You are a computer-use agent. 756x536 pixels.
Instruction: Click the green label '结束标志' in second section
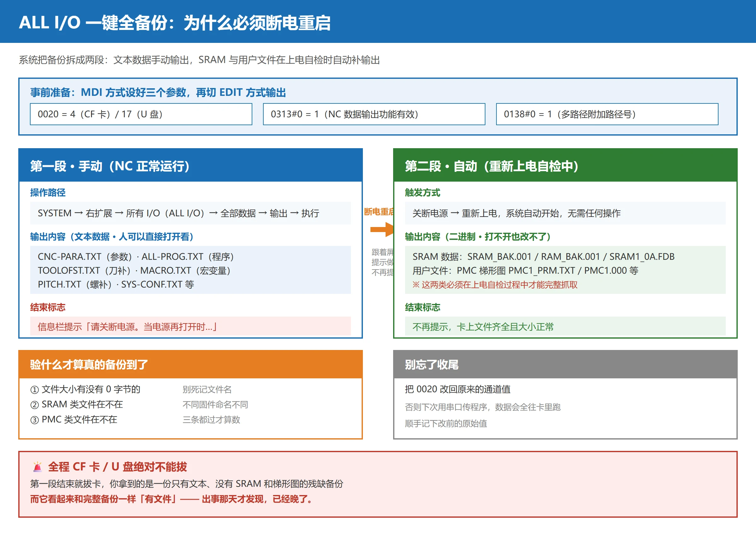tap(422, 307)
